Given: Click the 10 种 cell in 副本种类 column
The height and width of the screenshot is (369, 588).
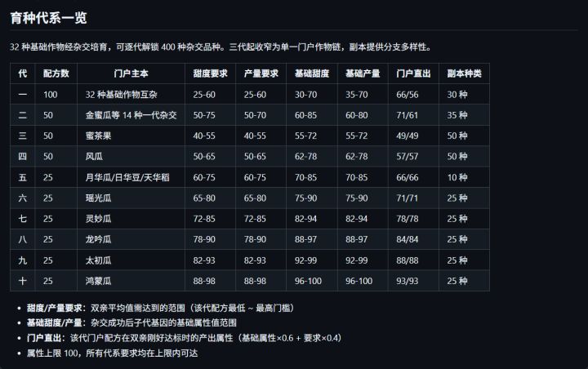Looking at the screenshot, I should click(457, 176).
